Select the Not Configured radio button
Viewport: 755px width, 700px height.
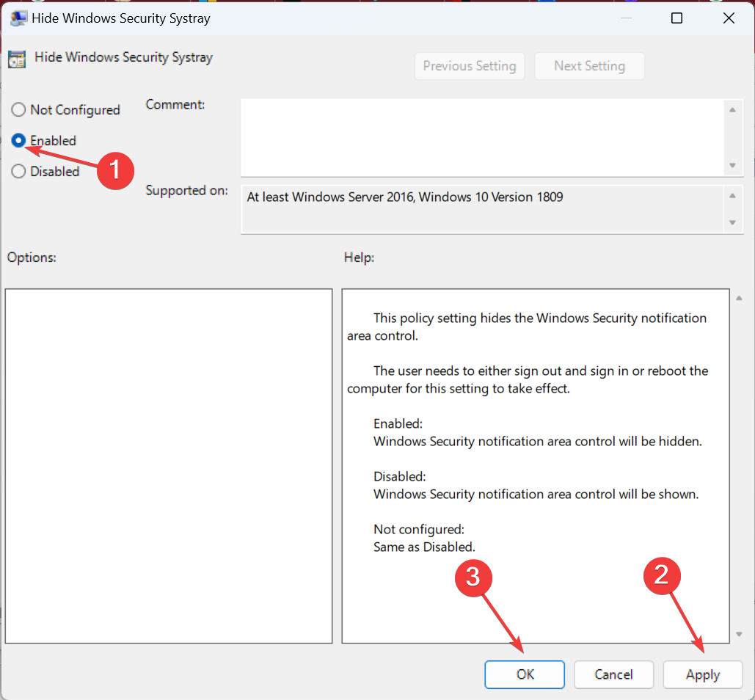point(18,110)
